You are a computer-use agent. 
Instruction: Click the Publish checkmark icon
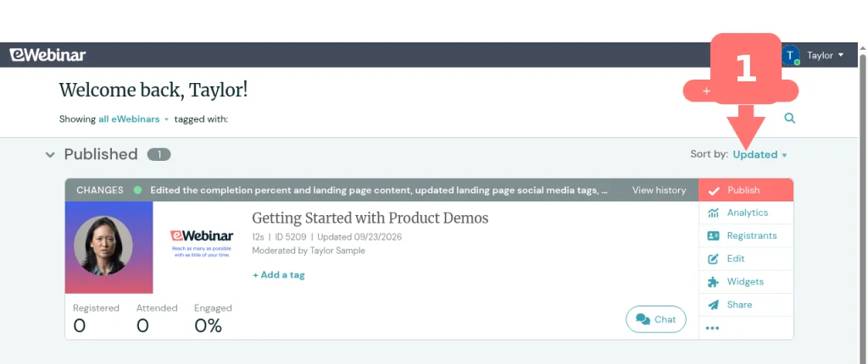point(714,190)
